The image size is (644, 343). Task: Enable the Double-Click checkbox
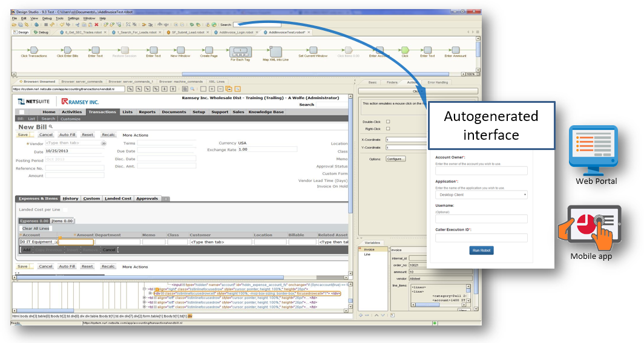(x=388, y=122)
